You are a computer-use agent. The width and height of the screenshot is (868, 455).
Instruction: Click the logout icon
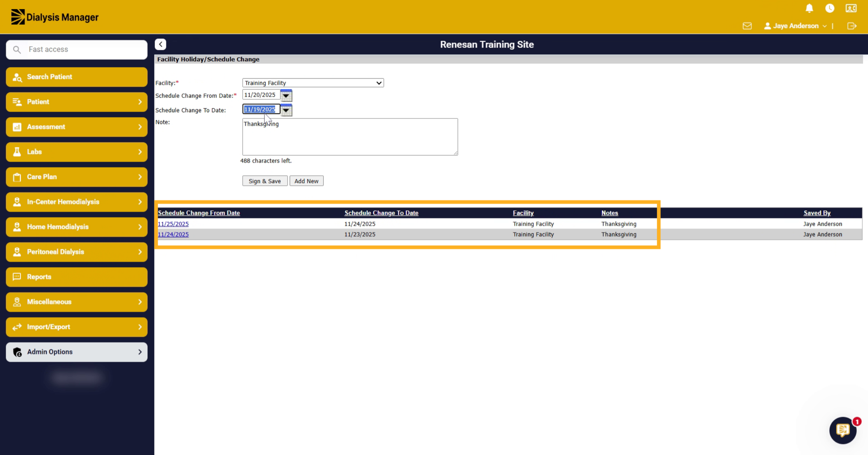[852, 26]
